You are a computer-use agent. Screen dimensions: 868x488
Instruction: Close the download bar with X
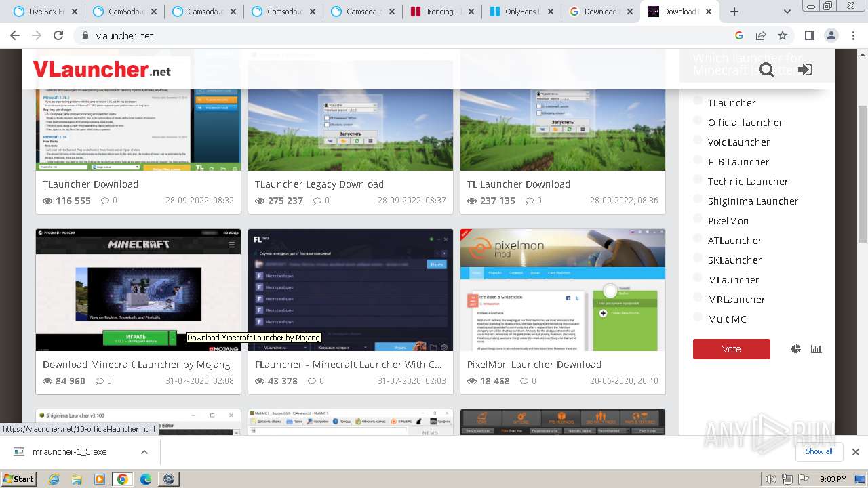(856, 452)
